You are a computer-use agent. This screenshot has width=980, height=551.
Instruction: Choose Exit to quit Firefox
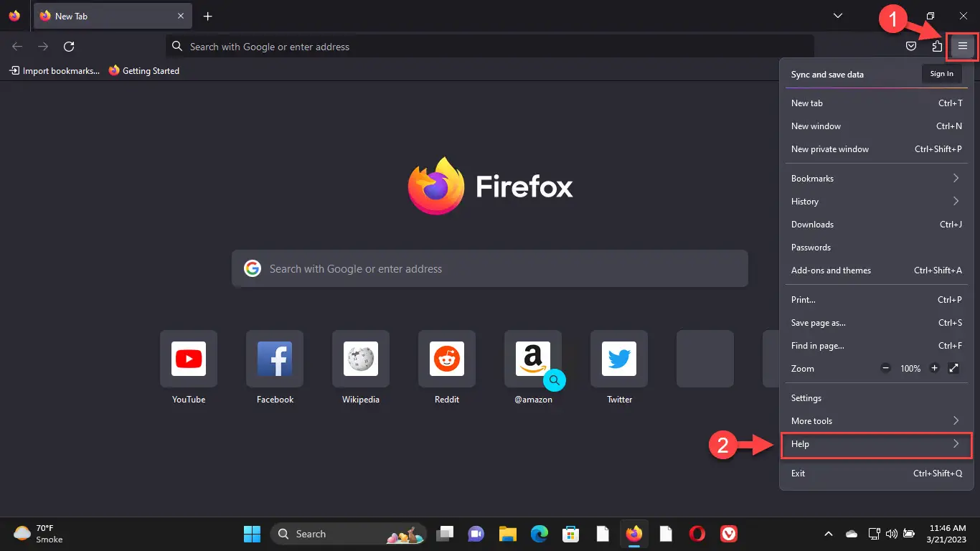tap(877, 474)
